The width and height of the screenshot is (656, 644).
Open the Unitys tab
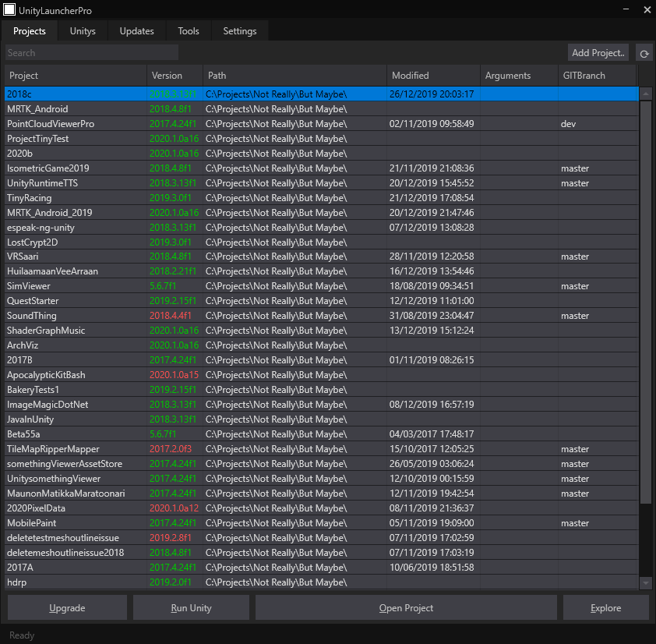click(x=83, y=31)
